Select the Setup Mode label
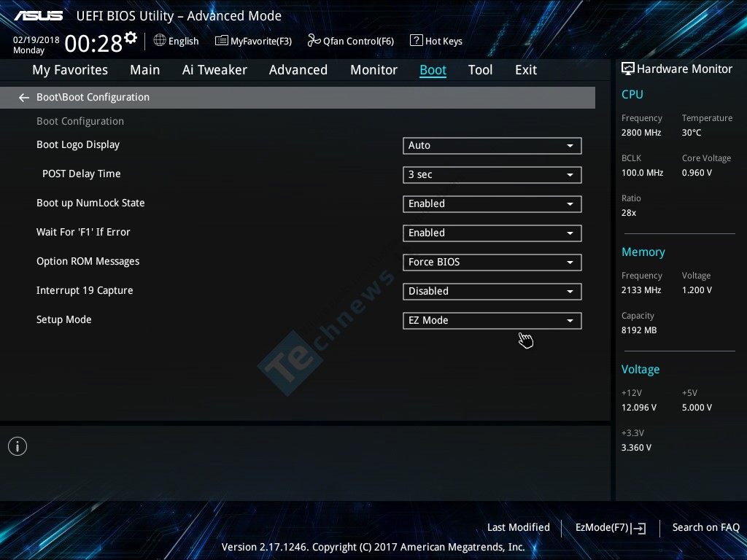Viewport: 747px width, 560px height. pos(64,319)
